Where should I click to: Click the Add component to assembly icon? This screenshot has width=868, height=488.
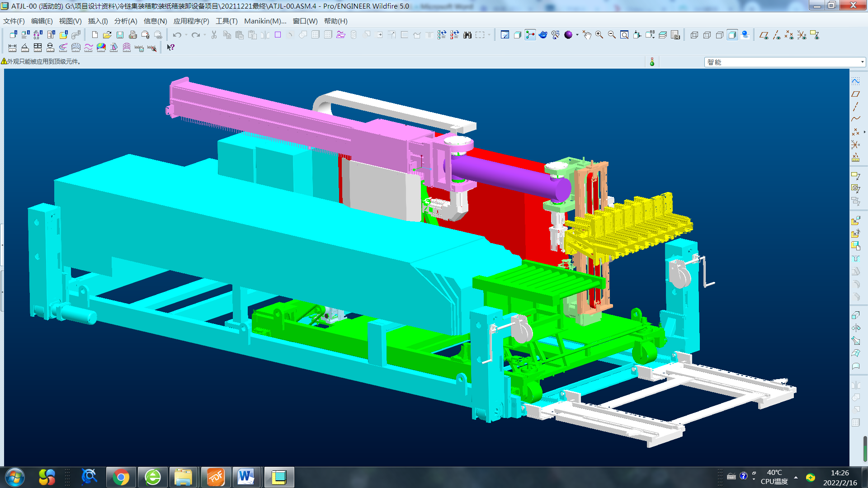tap(855, 221)
